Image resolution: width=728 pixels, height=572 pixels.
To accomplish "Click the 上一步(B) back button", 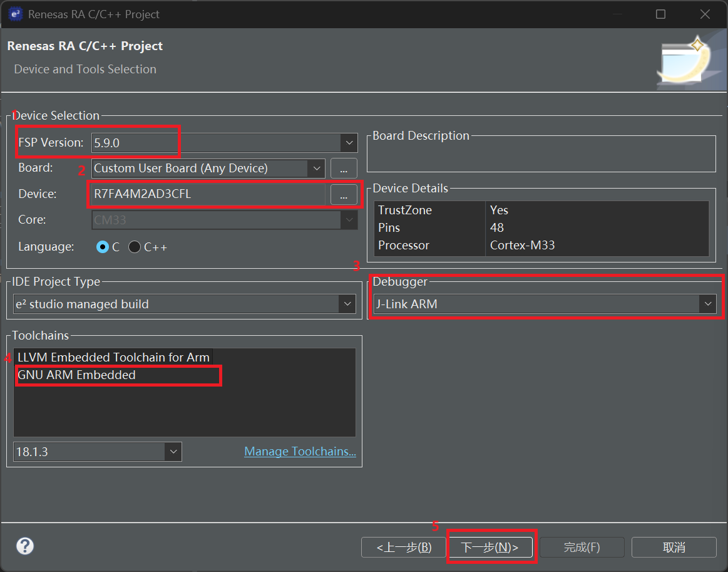I will coord(404,547).
